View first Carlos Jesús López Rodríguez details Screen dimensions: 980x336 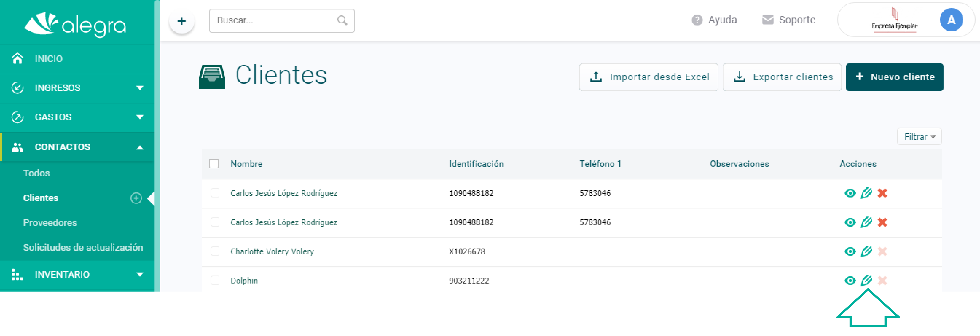[850, 193]
